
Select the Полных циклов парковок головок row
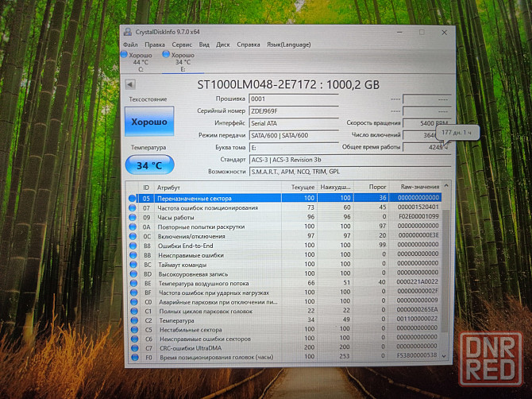(284, 311)
